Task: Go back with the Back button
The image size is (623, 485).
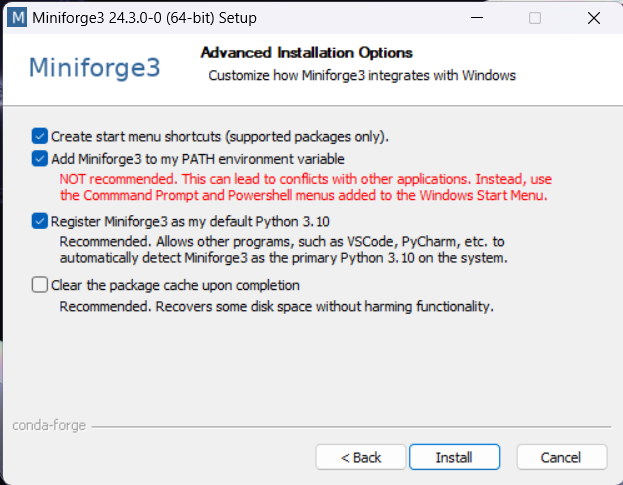Action: point(360,457)
